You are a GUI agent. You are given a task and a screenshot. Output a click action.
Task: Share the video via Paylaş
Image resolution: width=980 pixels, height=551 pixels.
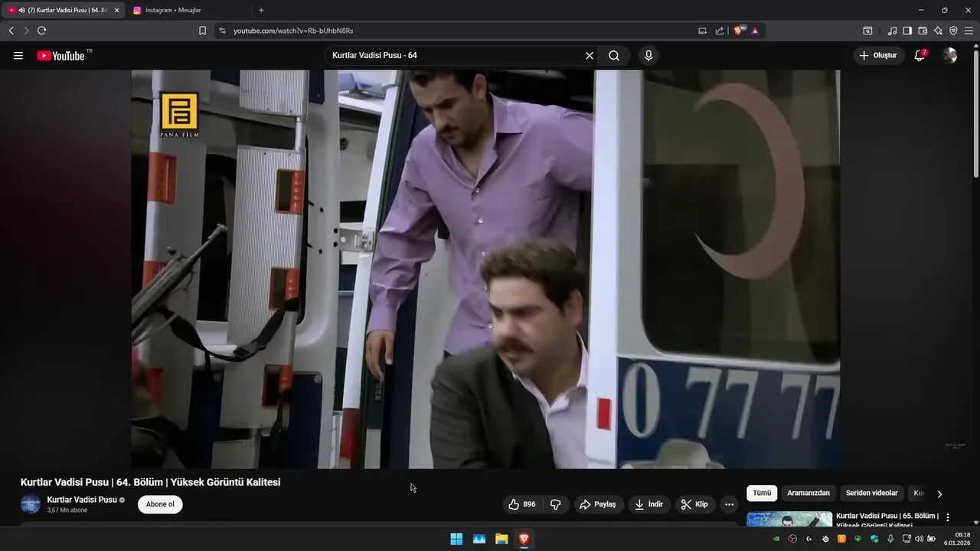pos(598,504)
